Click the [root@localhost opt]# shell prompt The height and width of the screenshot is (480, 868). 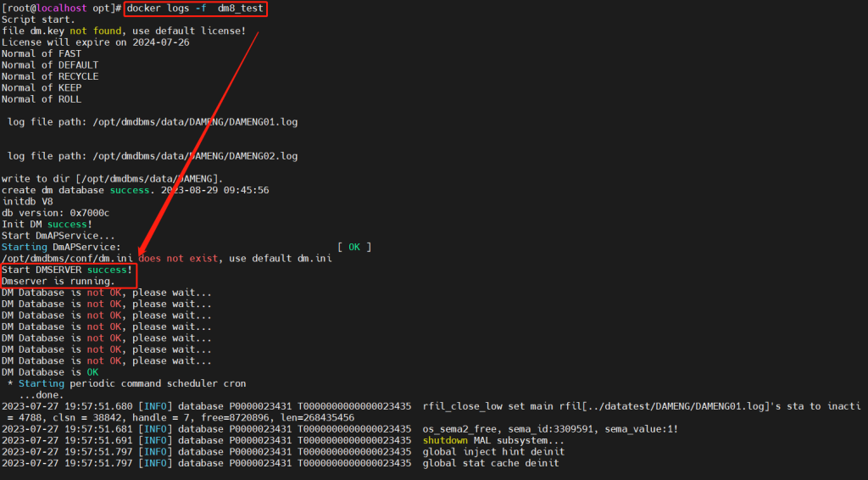click(61, 8)
